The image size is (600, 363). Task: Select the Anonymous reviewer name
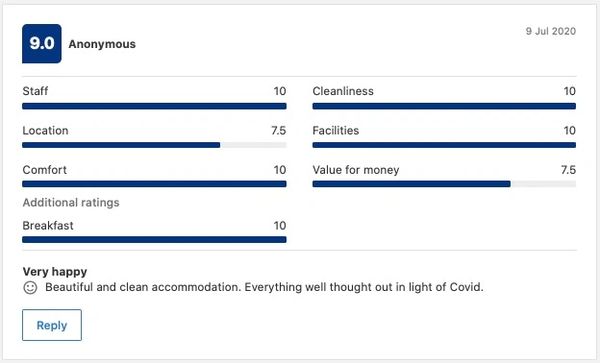[102, 44]
